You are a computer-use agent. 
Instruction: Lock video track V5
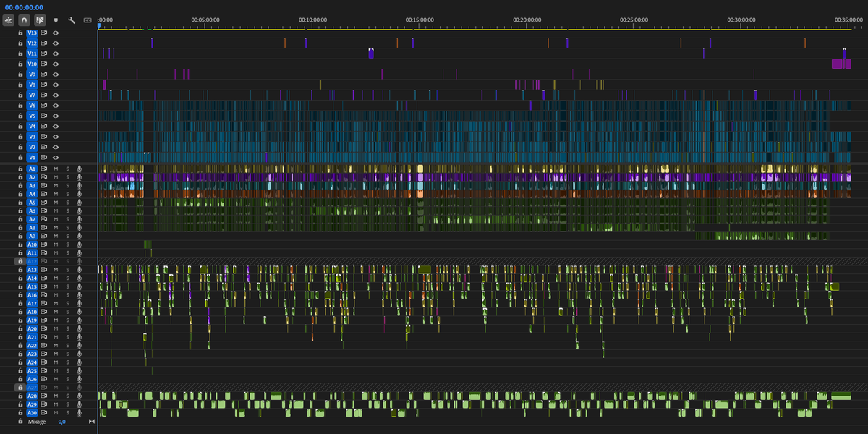(x=20, y=116)
